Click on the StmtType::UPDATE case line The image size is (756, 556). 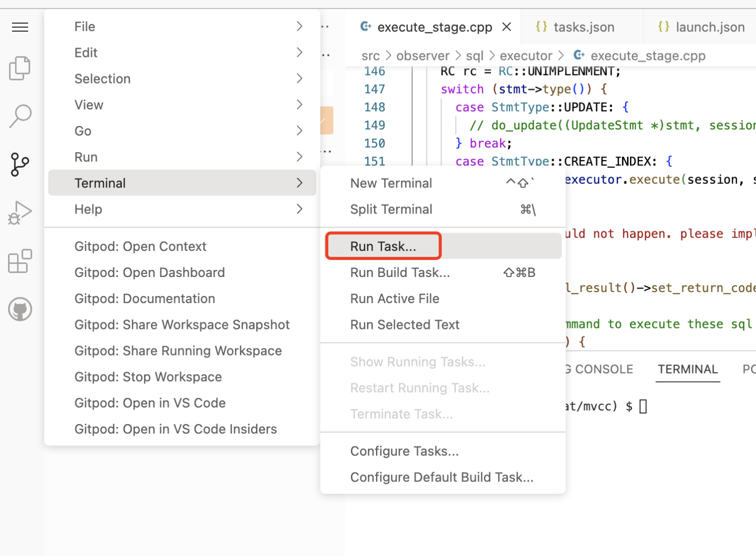[x=542, y=107]
